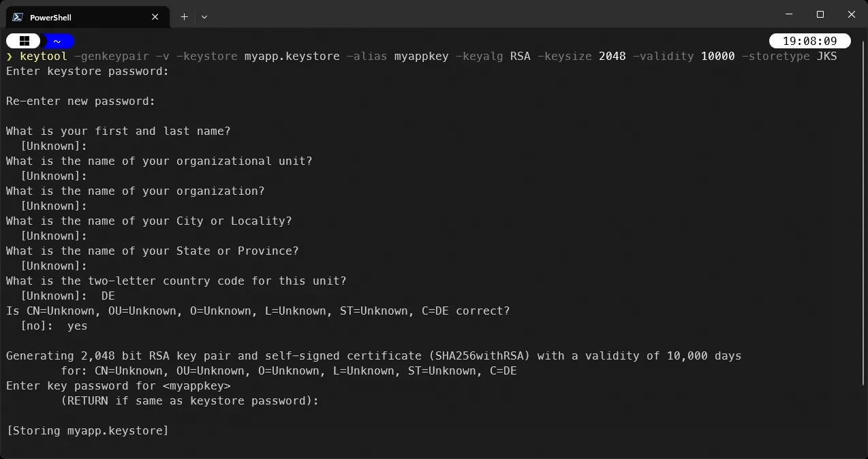Click 'Enter key password for <myappkey>'
Screen dimensions: 868x459
coord(119,385)
